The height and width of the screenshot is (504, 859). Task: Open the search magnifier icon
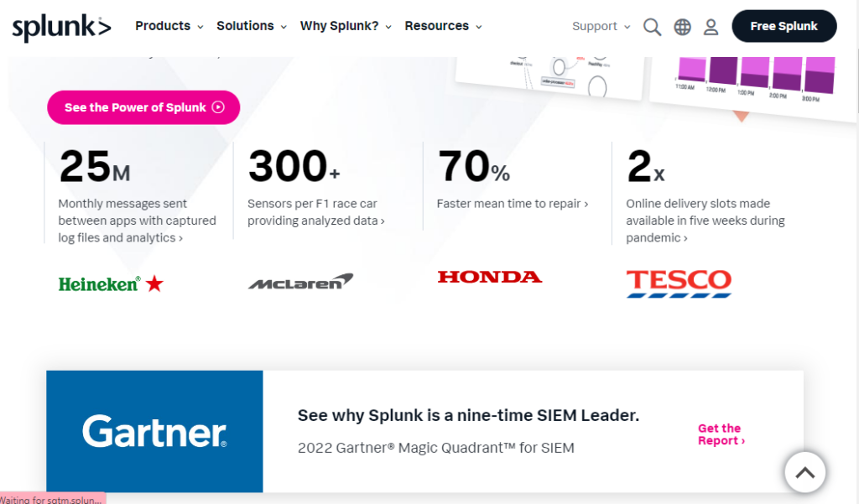[x=652, y=26]
